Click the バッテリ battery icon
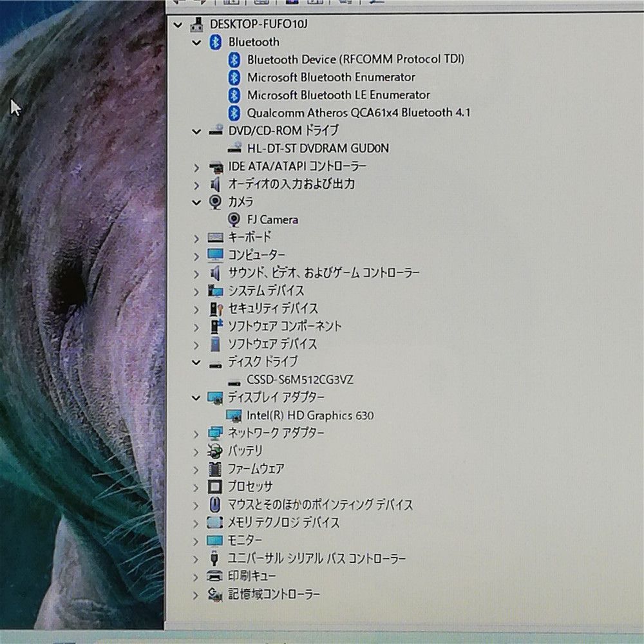This screenshot has width=644, height=644. 216,451
